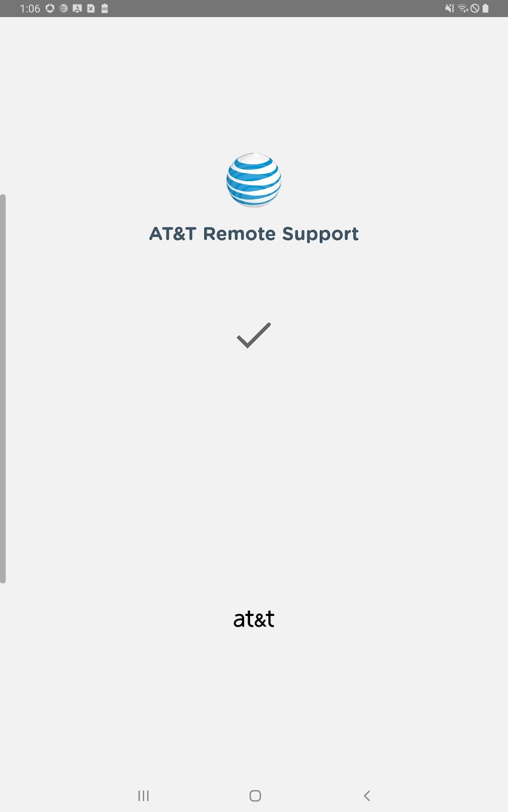
Task: Tap the battery level icon at right
Action: pos(486,8)
